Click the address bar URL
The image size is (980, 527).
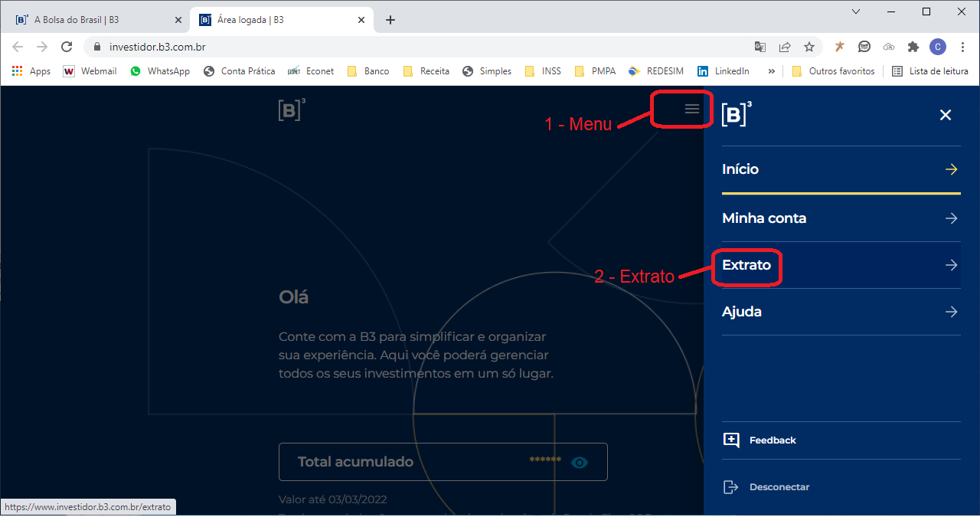[158, 47]
